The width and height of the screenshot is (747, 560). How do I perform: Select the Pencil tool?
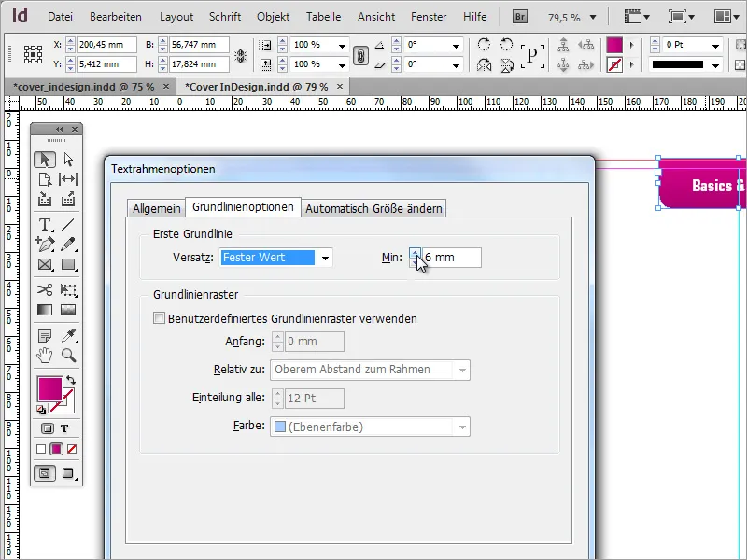click(x=68, y=245)
